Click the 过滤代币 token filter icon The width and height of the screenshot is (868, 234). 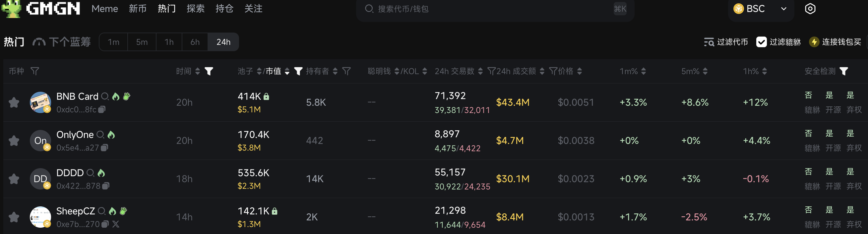click(709, 42)
